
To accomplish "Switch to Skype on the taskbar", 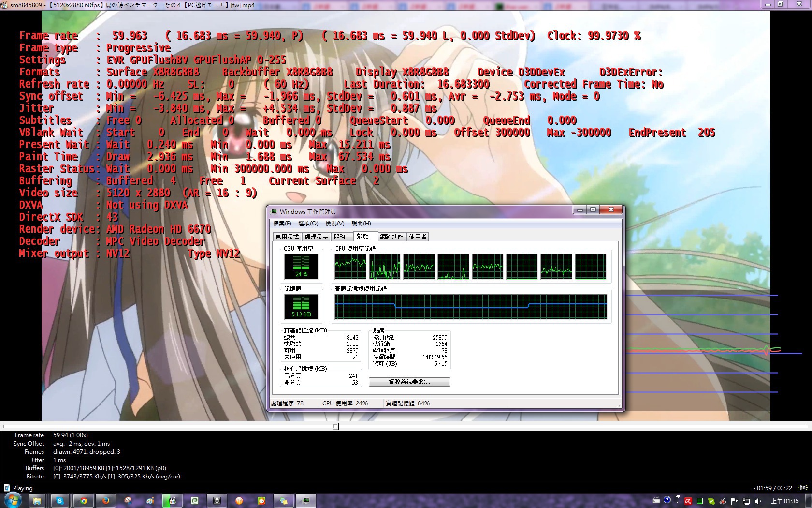I will point(60,501).
